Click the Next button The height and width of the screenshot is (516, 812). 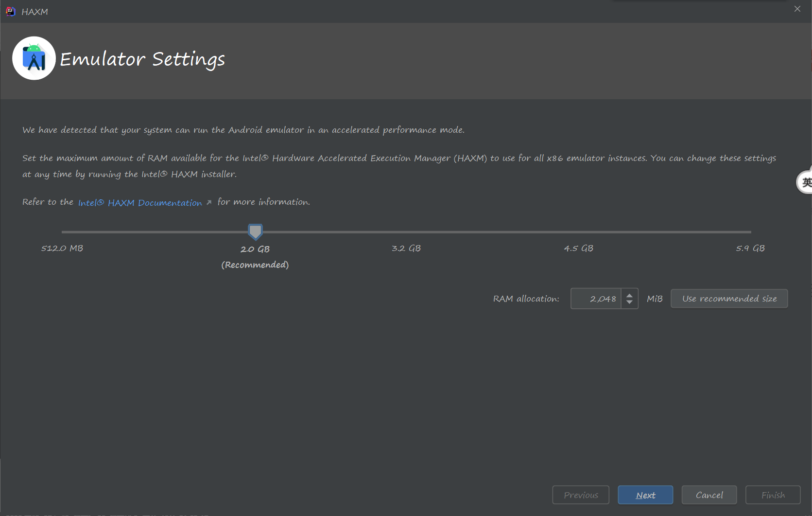645,495
